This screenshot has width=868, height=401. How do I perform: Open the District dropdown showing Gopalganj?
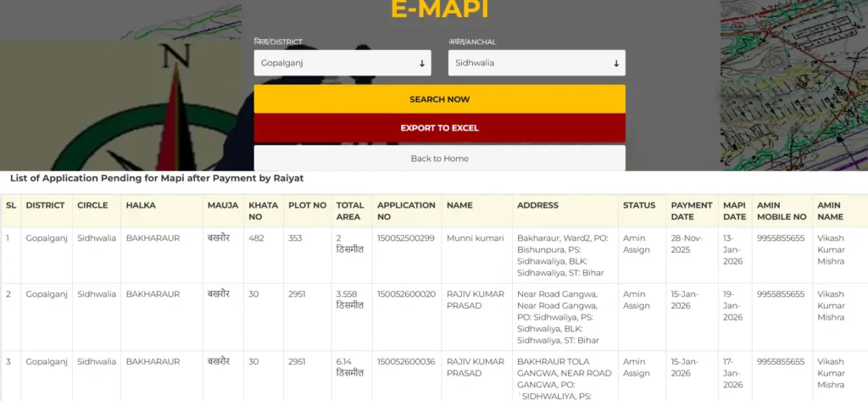(x=342, y=63)
